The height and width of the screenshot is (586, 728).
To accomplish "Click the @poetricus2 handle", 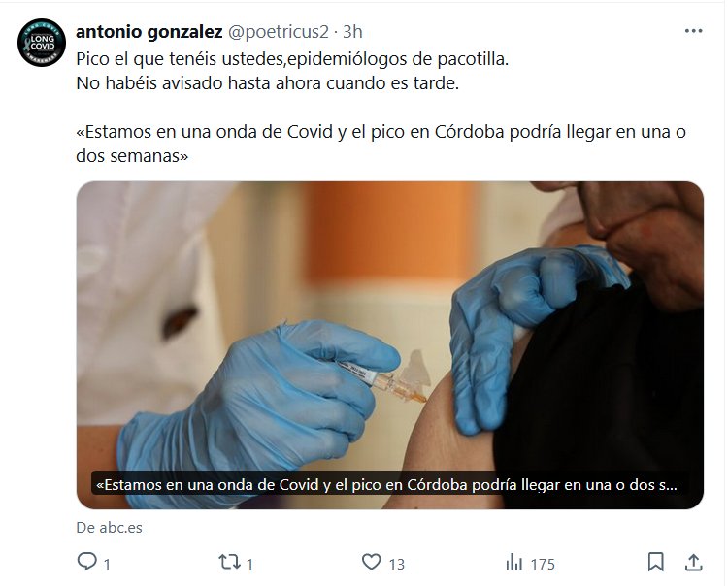I will [278, 32].
